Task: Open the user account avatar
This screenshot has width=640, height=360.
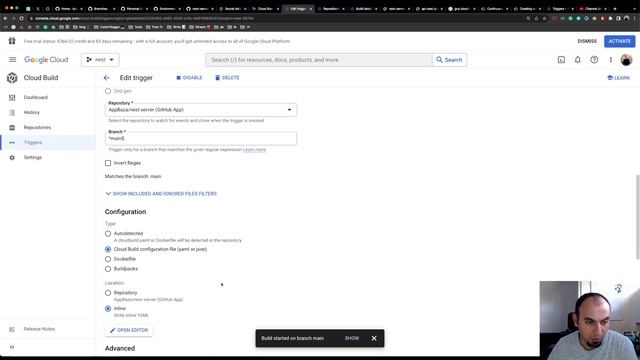Action: click(x=626, y=60)
